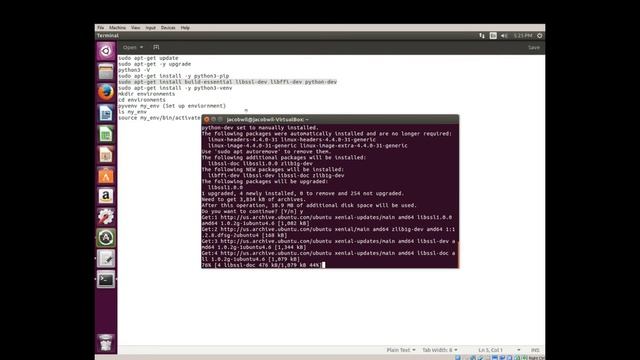Open LibreOffice Calc from the dock

106,134
